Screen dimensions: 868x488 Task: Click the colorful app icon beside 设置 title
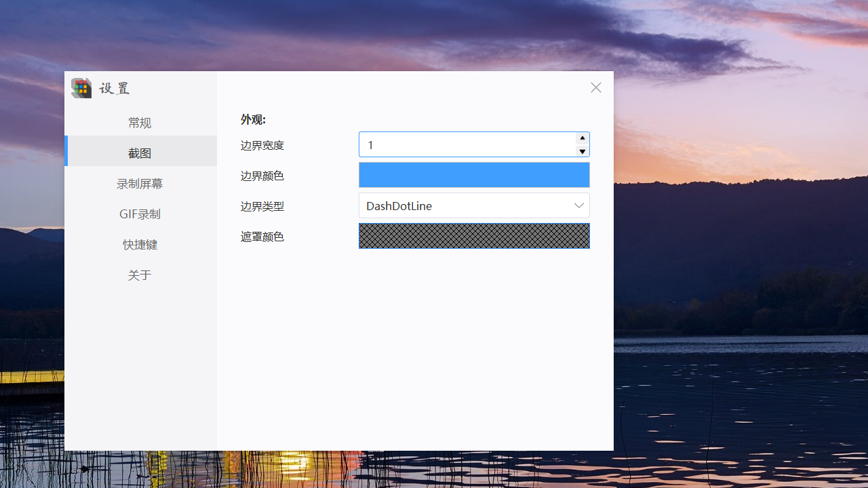tap(81, 87)
